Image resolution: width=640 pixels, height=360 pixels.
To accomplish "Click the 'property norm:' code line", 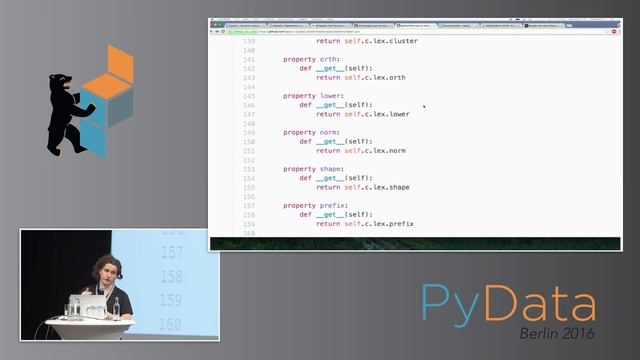I will 311,133.
